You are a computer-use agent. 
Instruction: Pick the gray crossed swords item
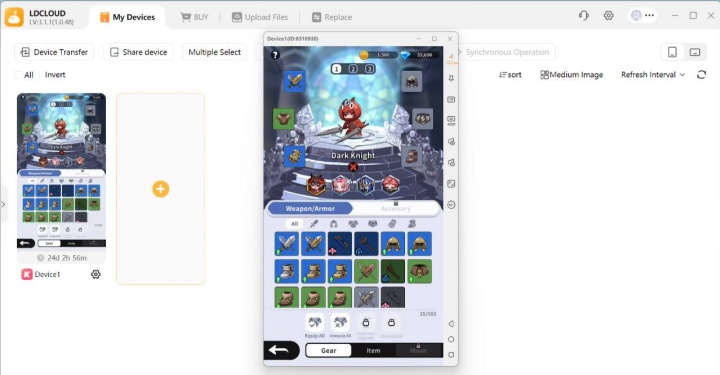click(366, 297)
